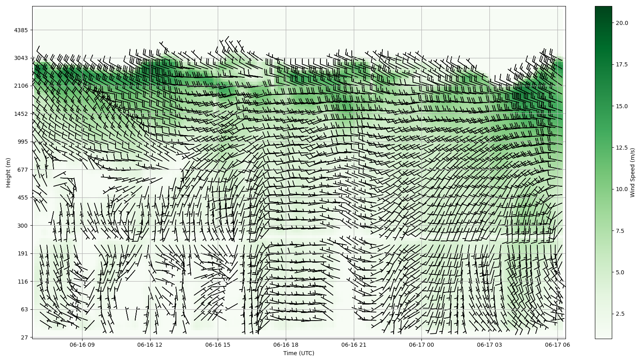Click the 116 height tick label
Image resolution: width=644 pixels, height=362 pixels.
point(23,282)
